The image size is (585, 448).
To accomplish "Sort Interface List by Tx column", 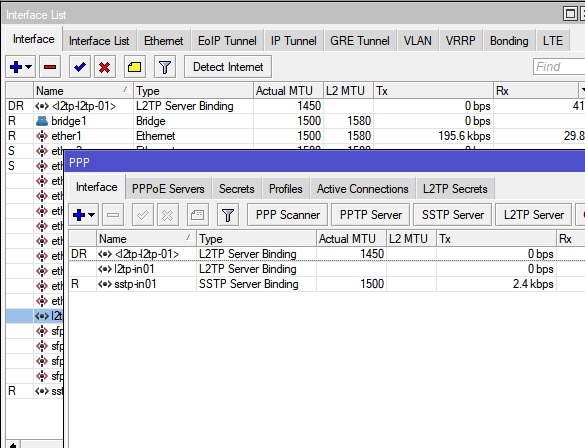I will 433,91.
